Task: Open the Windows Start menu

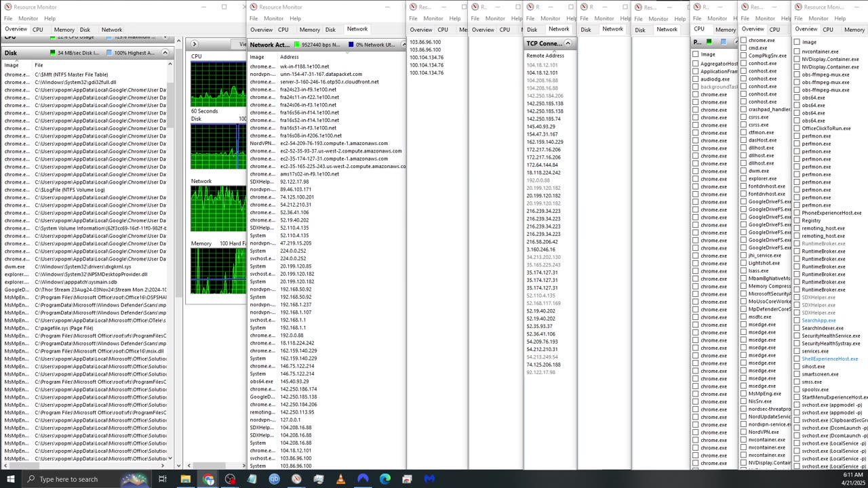Action: coord(10,479)
